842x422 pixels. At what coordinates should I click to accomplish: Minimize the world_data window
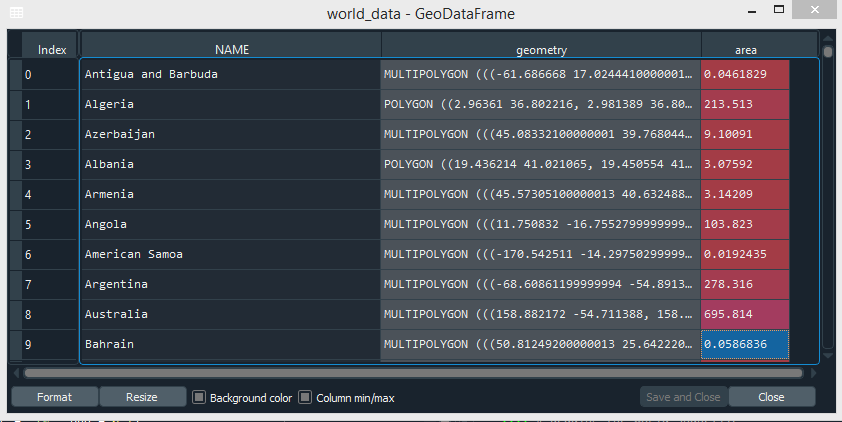click(752, 11)
